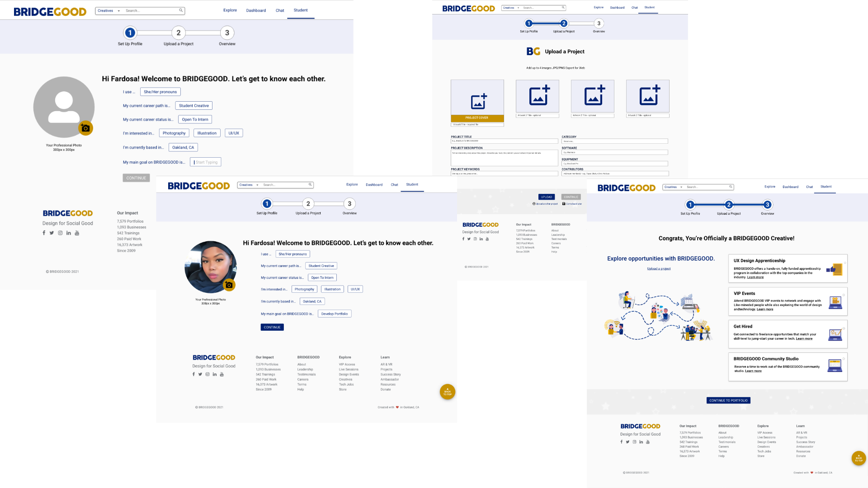Image resolution: width=868 pixels, height=488 pixels.
Task: Click the Project Title input field
Action: tap(504, 141)
